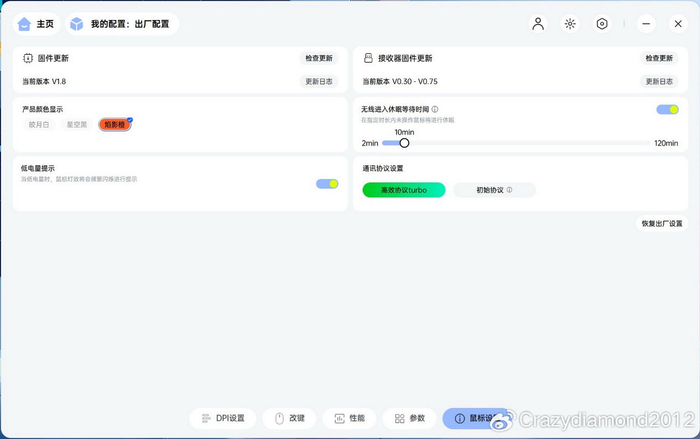Toggle the wireless sleep wait time switch
Screen dimensions: 700x439
(x=667, y=109)
